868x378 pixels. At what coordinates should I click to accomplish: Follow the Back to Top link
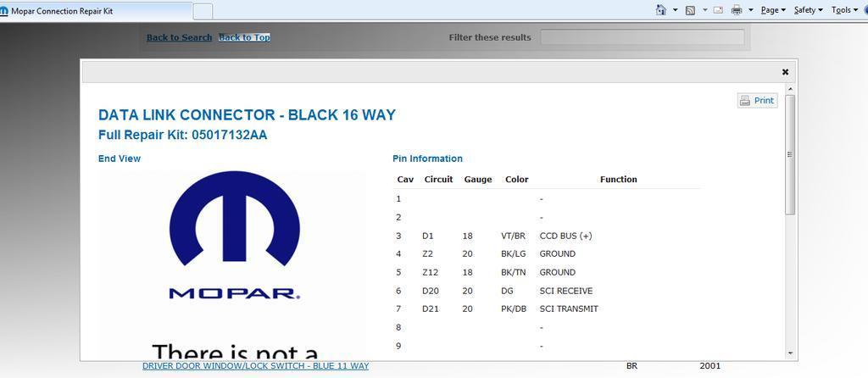pos(244,37)
